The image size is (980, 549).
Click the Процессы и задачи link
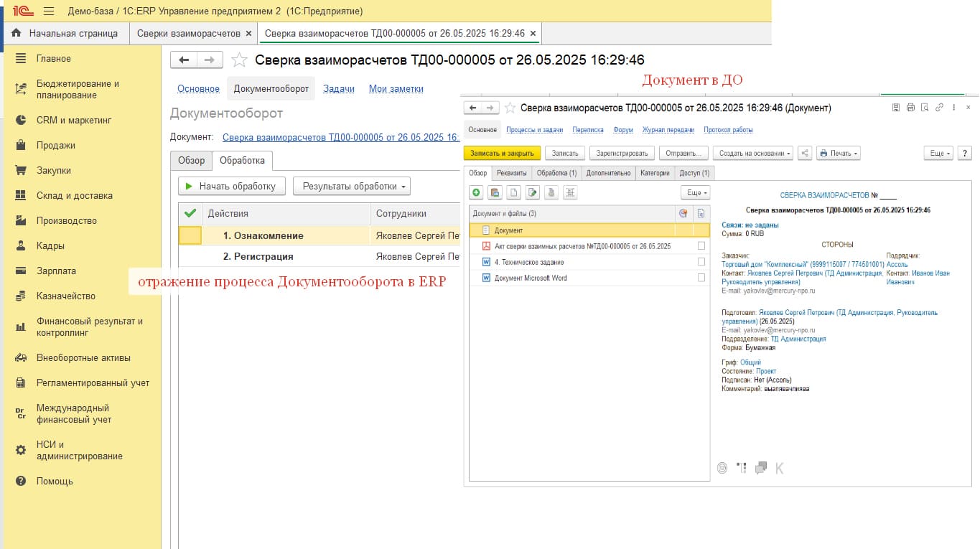pyautogui.click(x=533, y=130)
